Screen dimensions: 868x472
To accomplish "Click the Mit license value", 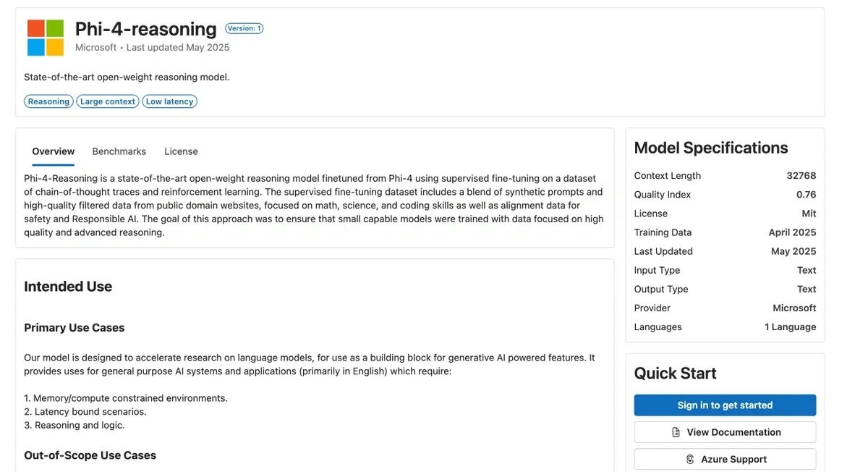I will tap(809, 214).
